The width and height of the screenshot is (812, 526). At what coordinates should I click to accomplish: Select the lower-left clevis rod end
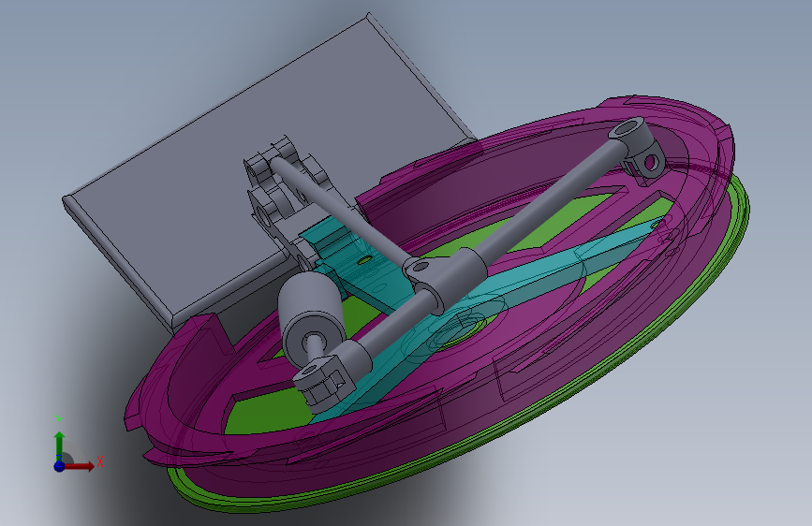point(325,381)
